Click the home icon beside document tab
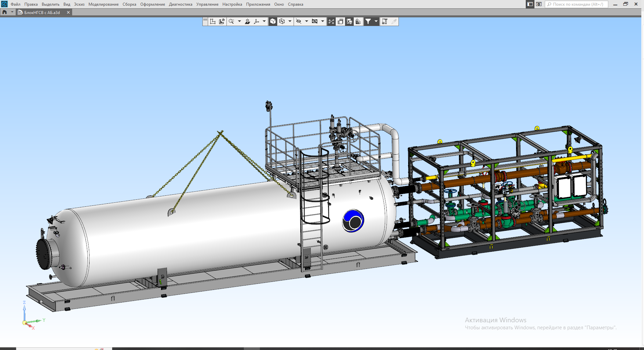 pos(5,12)
